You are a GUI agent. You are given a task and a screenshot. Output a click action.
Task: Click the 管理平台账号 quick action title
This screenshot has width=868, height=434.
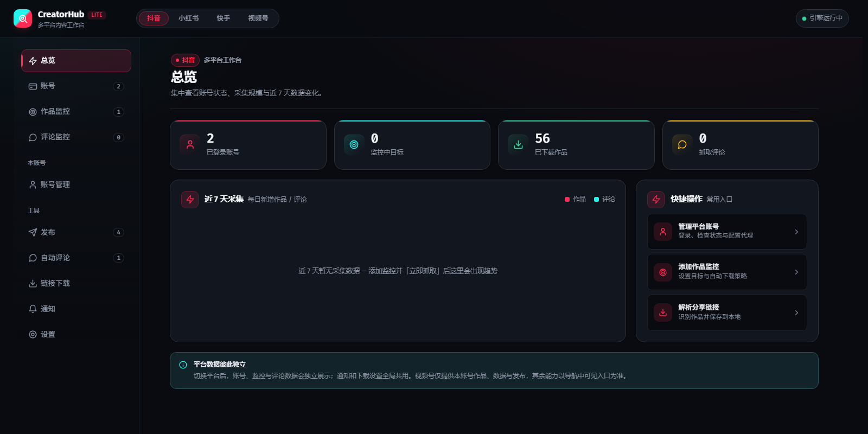tap(698, 227)
